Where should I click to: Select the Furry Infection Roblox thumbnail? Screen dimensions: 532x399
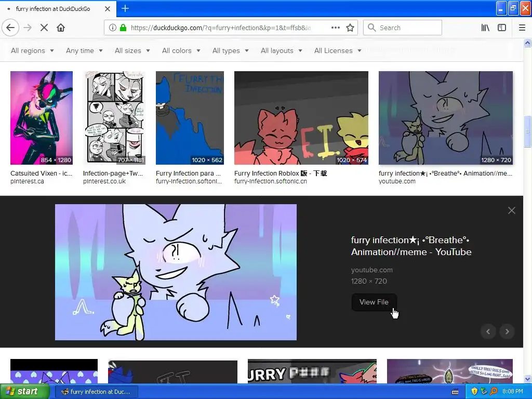301,118
